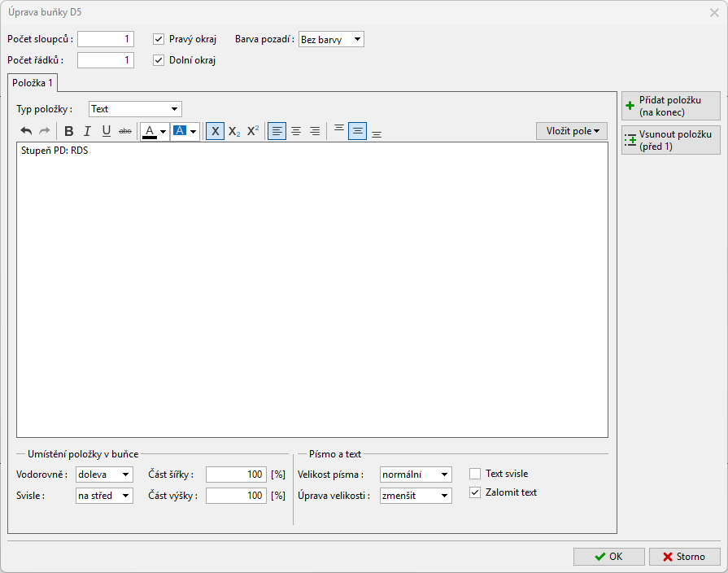The image size is (728, 573).
Task: Select subscript text style
Action: tap(233, 131)
